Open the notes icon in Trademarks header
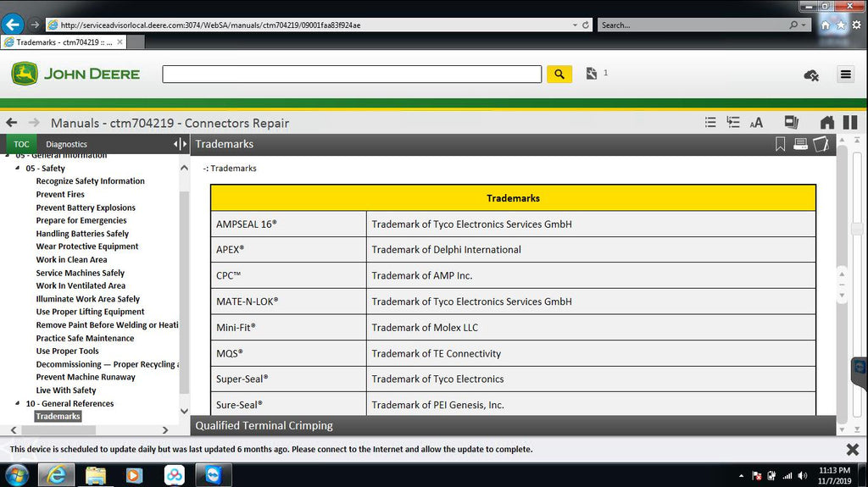 (820, 144)
